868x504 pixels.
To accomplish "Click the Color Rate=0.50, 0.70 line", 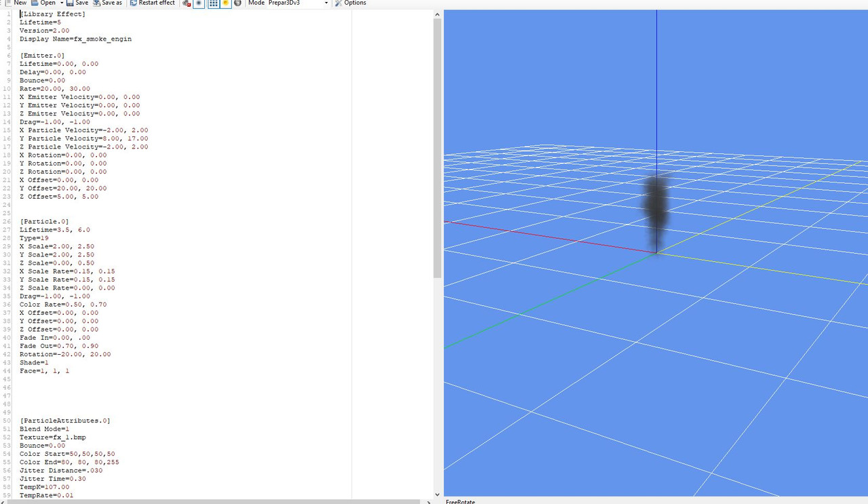I will 63,305.
